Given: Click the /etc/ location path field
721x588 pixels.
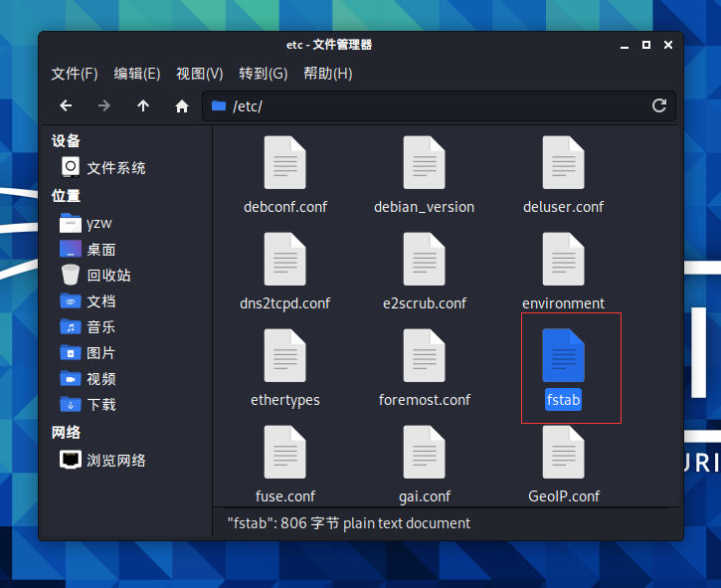Looking at the screenshot, I should (438, 105).
